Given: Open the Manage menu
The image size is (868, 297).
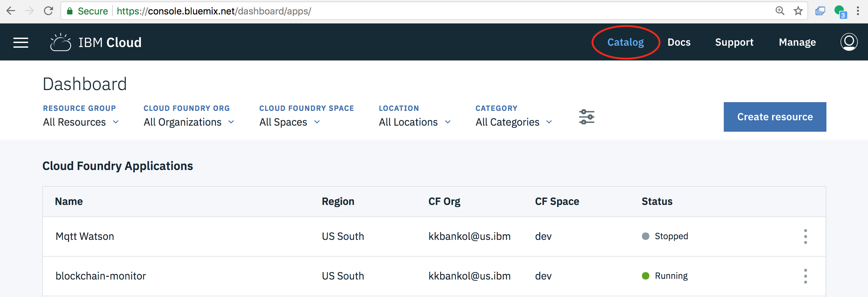Looking at the screenshot, I should tap(797, 42).
